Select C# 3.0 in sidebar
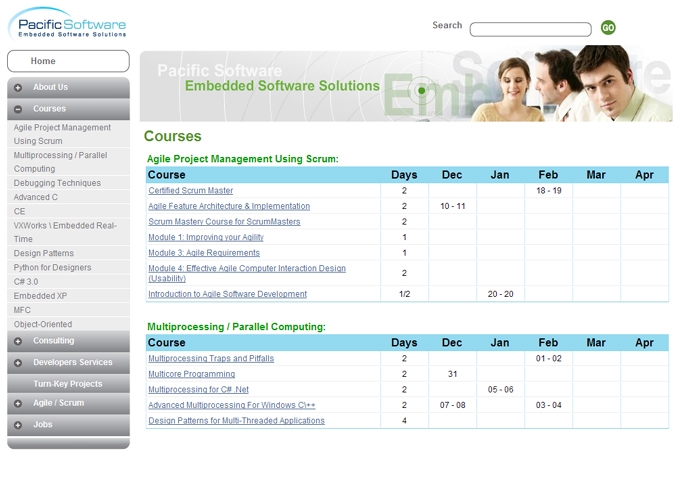 click(x=68, y=282)
